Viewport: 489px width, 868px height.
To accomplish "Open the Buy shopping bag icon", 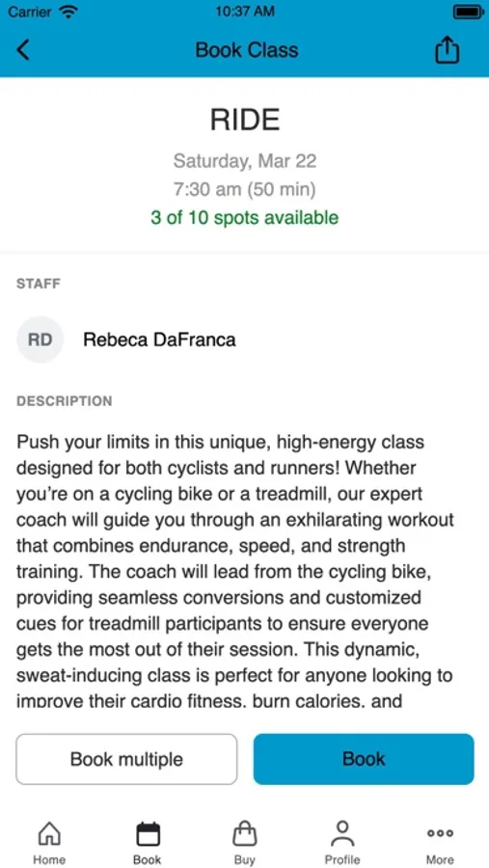I will [x=245, y=833].
